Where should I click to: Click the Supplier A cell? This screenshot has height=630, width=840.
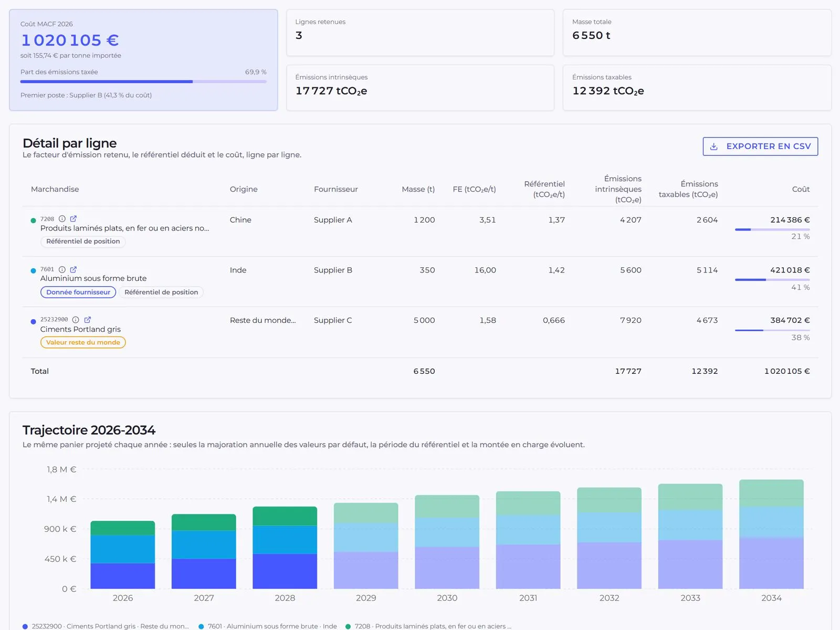tap(333, 220)
